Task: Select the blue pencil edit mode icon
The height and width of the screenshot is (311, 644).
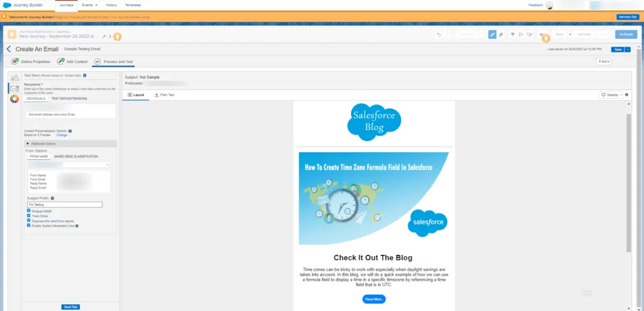Action: tap(492, 35)
